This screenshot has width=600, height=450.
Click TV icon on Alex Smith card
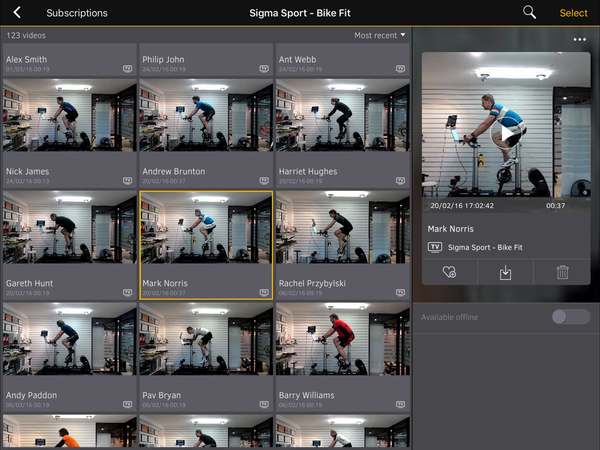127,69
